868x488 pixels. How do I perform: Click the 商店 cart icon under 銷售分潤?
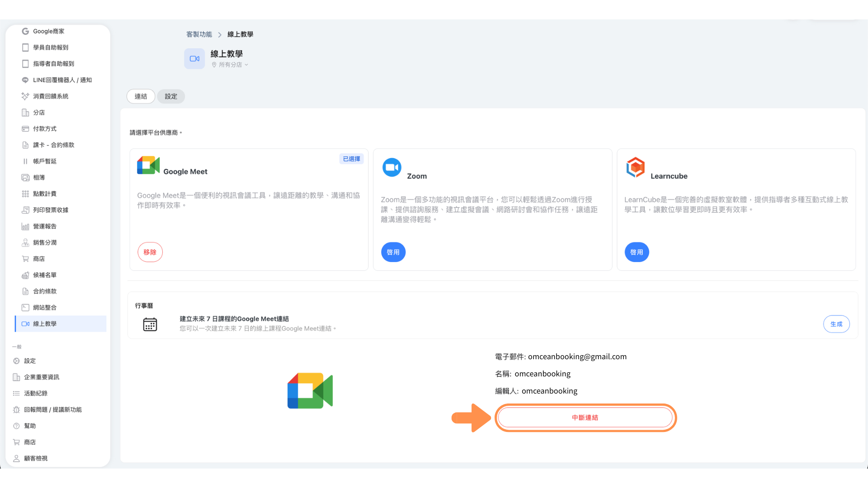[x=25, y=259]
